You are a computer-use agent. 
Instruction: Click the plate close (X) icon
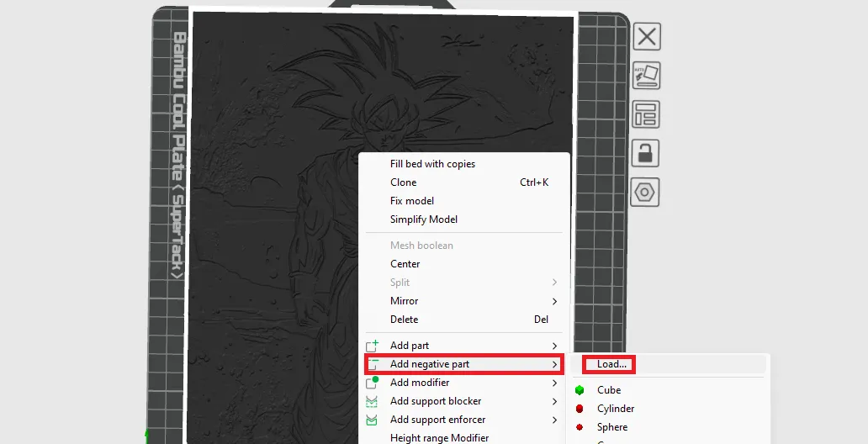tap(646, 36)
